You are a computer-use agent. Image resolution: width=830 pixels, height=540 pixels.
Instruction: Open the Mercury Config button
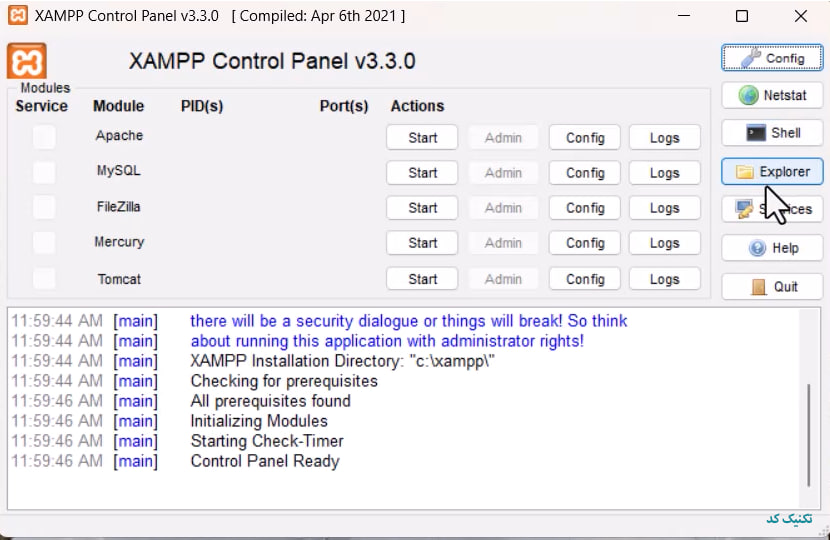585,243
